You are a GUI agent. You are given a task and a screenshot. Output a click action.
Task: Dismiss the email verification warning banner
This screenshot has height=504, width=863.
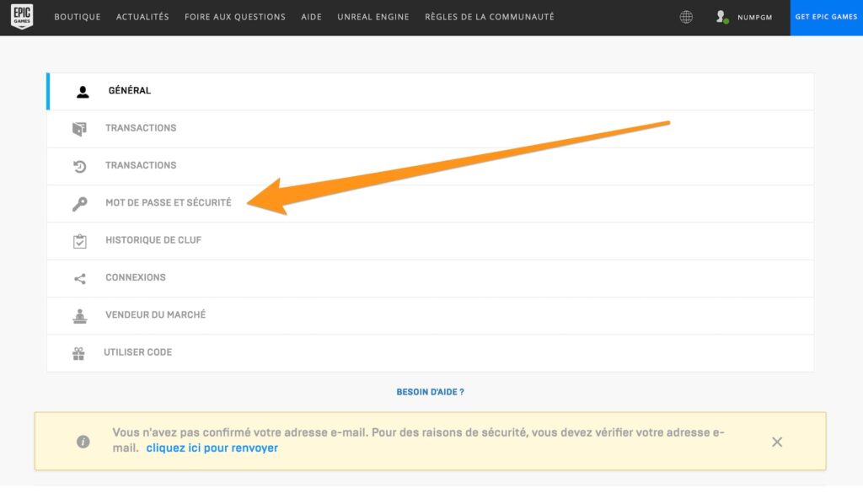777,442
